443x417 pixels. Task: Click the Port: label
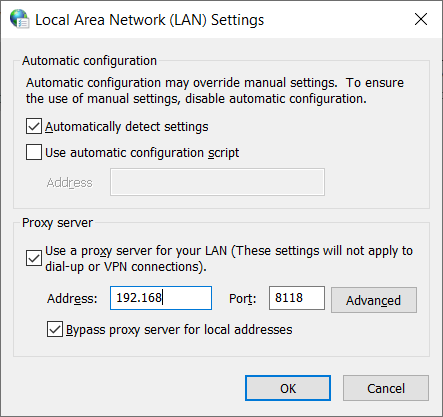click(243, 298)
